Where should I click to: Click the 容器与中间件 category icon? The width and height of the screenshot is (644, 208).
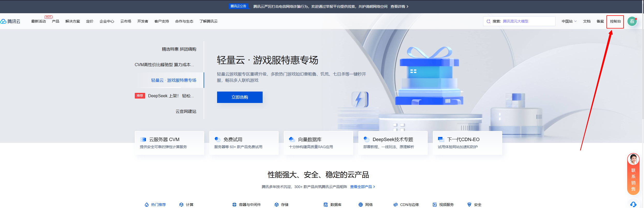234,205
